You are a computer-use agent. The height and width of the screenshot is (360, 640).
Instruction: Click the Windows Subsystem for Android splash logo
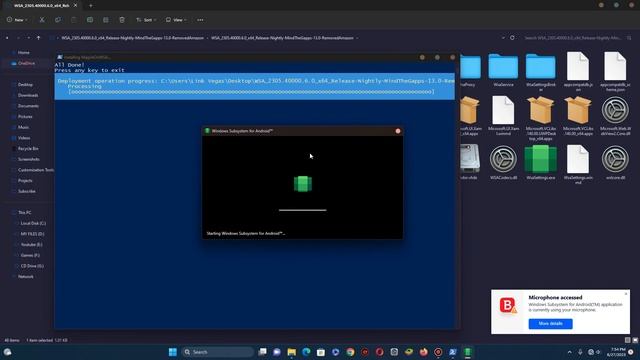(x=303, y=184)
